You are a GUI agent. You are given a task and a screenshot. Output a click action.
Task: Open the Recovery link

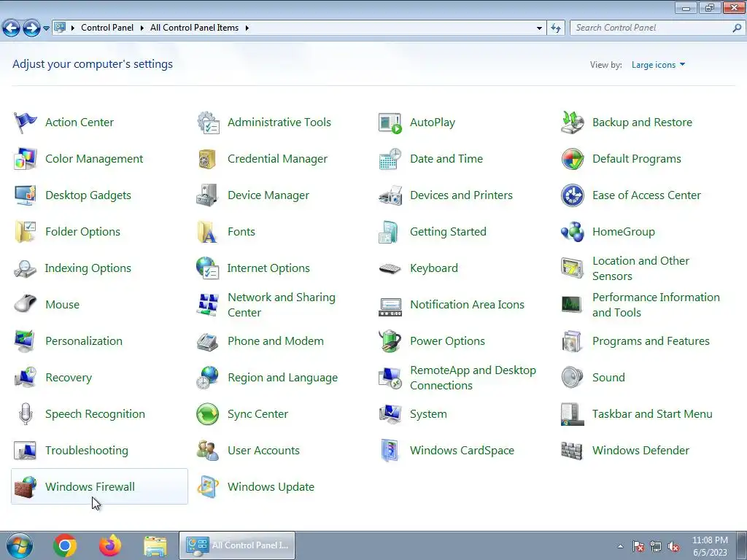pyautogui.click(x=69, y=378)
